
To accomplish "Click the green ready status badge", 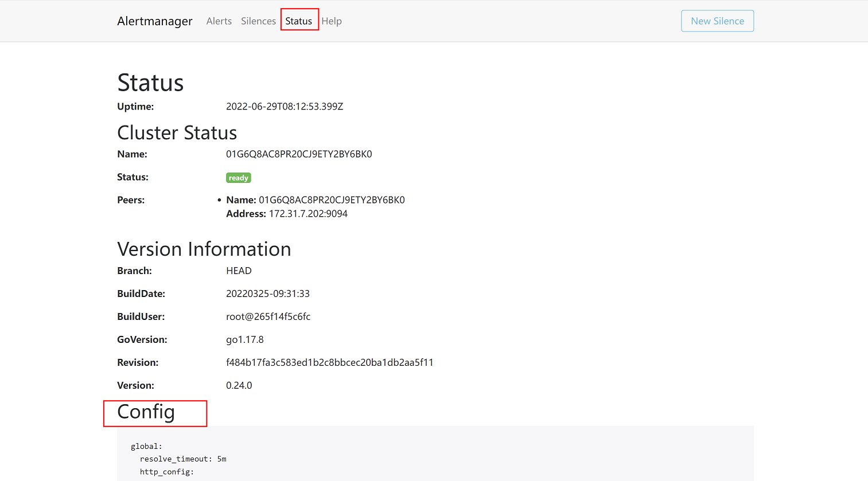I will tap(238, 178).
